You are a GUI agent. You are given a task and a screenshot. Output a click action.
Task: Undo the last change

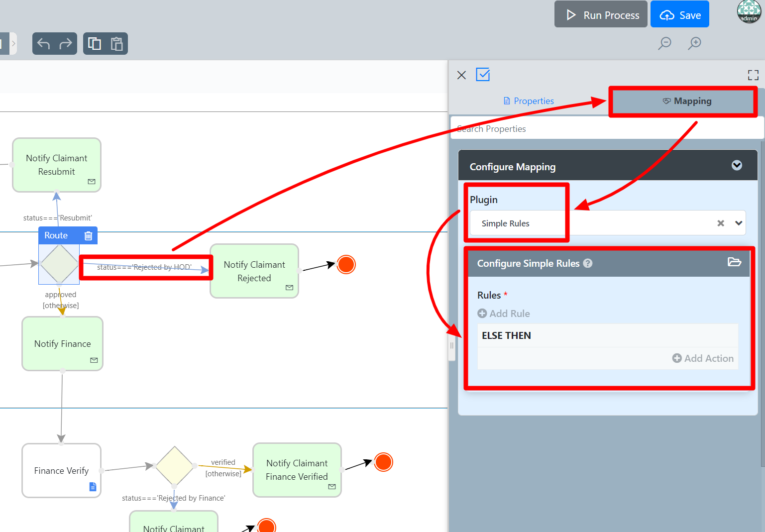coord(44,44)
